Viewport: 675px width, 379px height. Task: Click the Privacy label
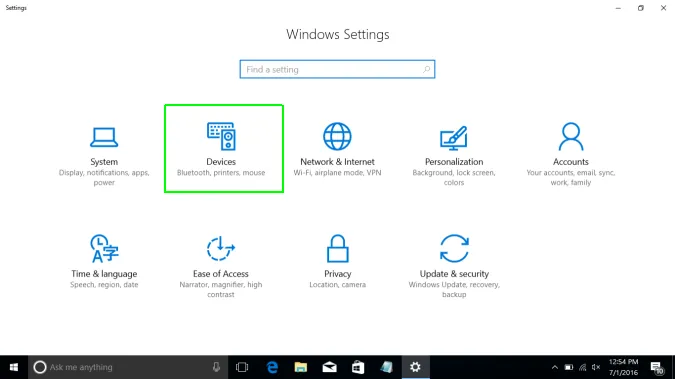click(338, 274)
